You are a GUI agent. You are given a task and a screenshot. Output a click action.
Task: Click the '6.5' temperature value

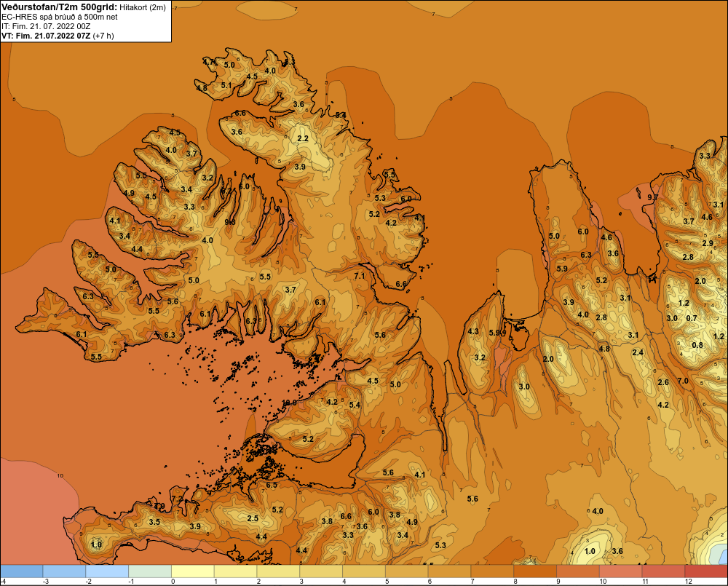point(271,485)
